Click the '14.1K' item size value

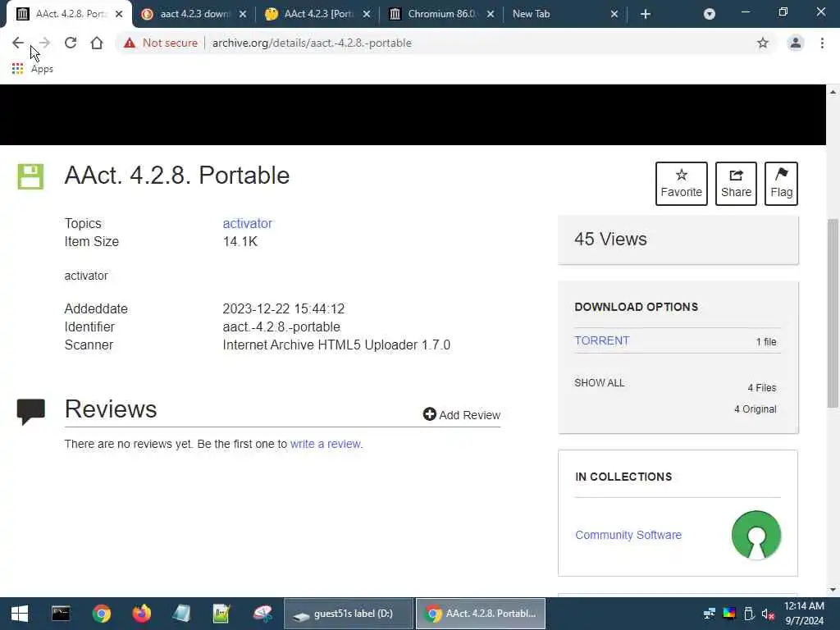(x=240, y=242)
